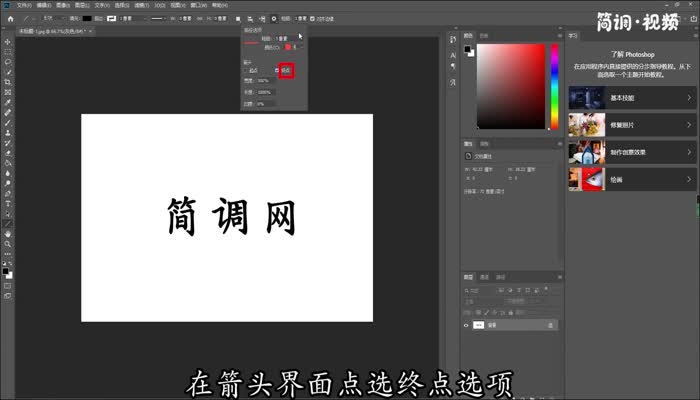Select the Move tool
The height and width of the screenshot is (400, 700).
[7, 42]
